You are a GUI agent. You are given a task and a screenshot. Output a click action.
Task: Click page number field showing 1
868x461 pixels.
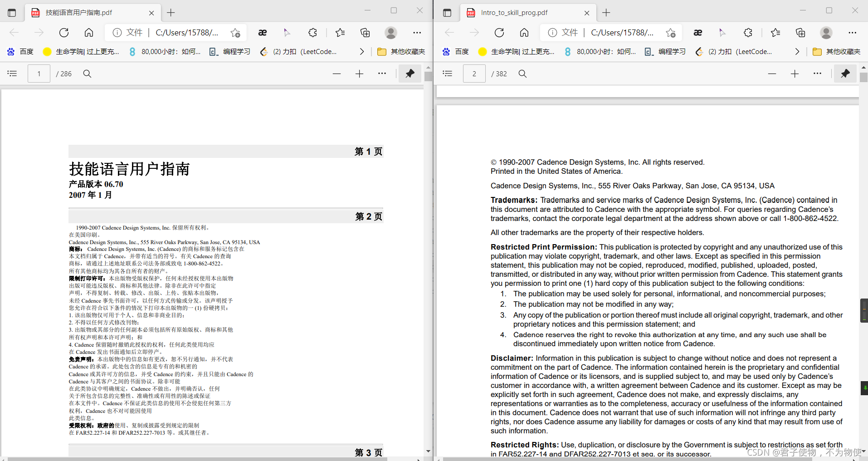39,74
